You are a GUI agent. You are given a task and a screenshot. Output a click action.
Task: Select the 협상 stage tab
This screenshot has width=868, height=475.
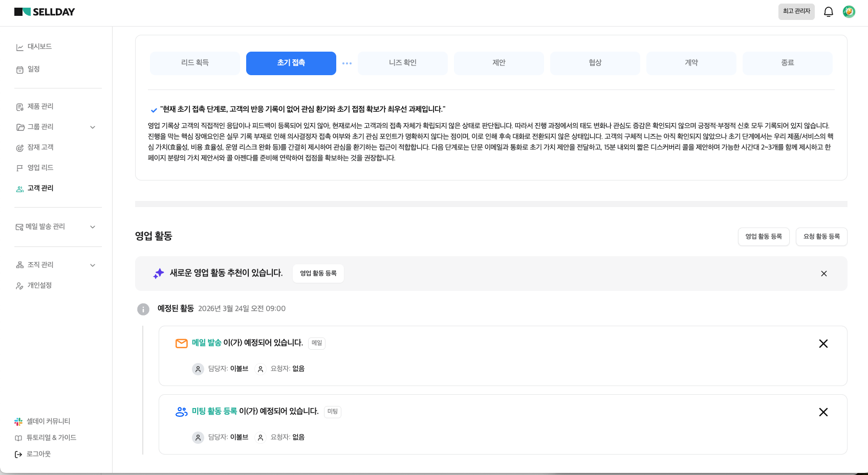[x=595, y=63]
